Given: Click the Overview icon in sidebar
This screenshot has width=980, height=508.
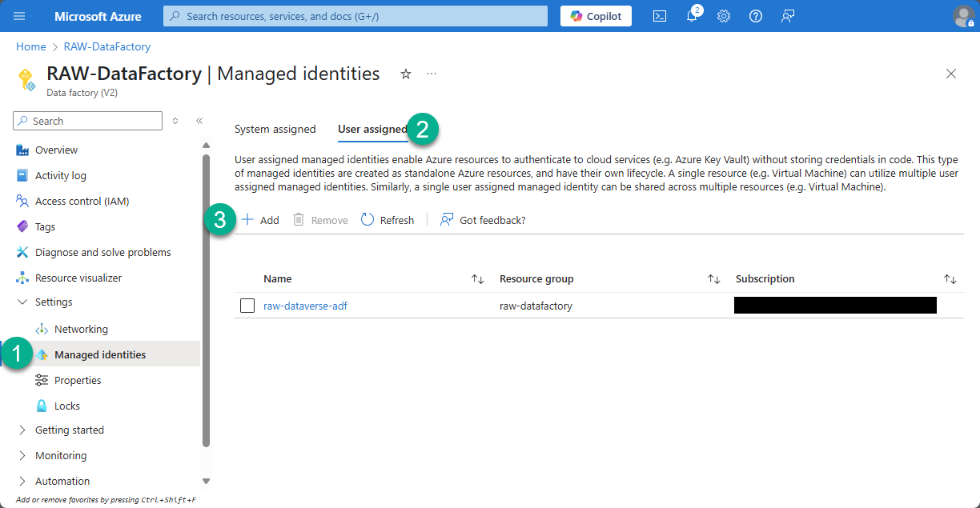Looking at the screenshot, I should pos(22,150).
